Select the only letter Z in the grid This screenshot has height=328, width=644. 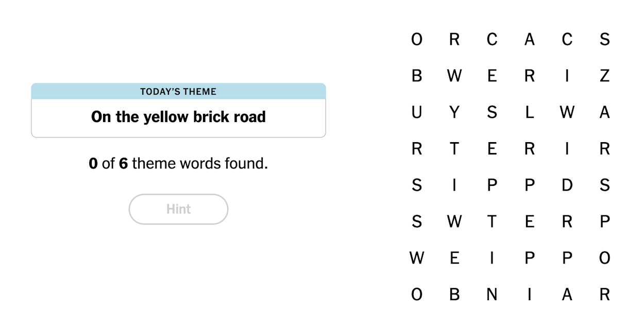pyautogui.click(x=605, y=75)
